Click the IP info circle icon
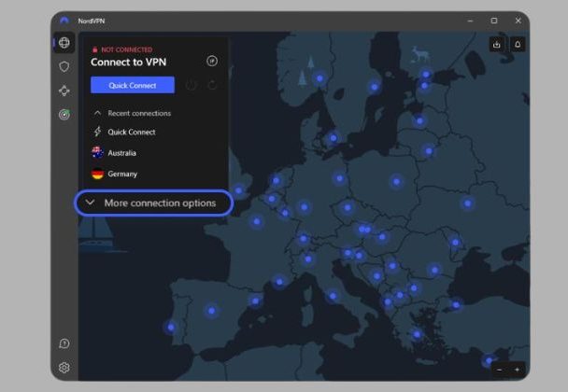 pyautogui.click(x=212, y=61)
